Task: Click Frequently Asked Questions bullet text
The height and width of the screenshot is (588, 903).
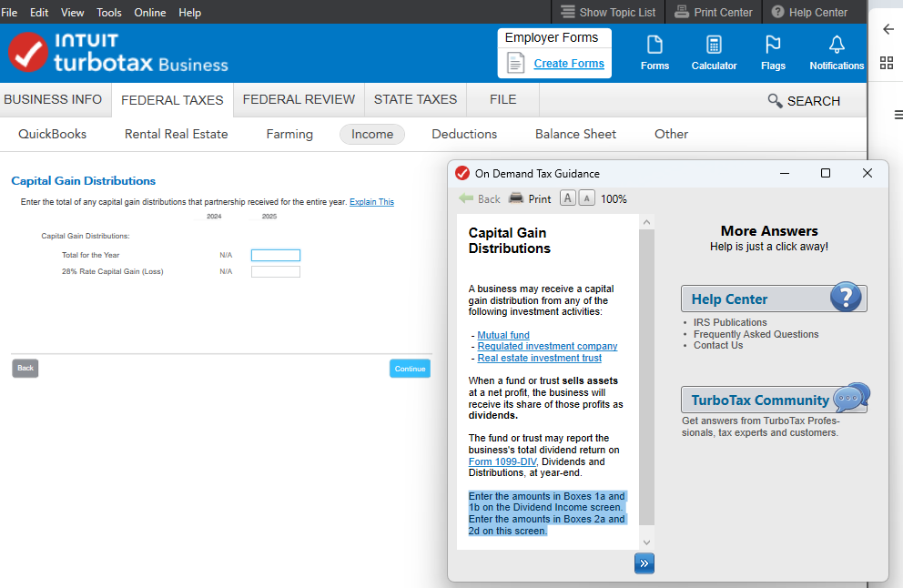Action: pyautogui.click(x=756, y=334)
